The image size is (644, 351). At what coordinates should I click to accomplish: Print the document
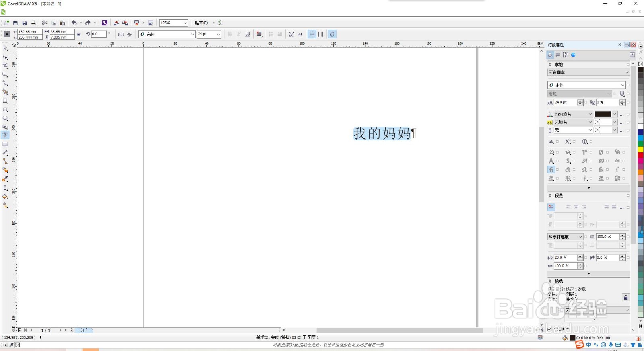coord(33,23)
